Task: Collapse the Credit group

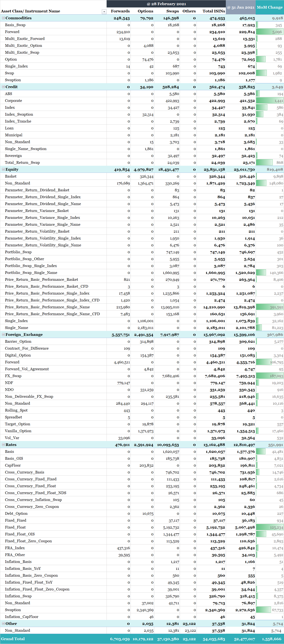Action: point(3,87)
